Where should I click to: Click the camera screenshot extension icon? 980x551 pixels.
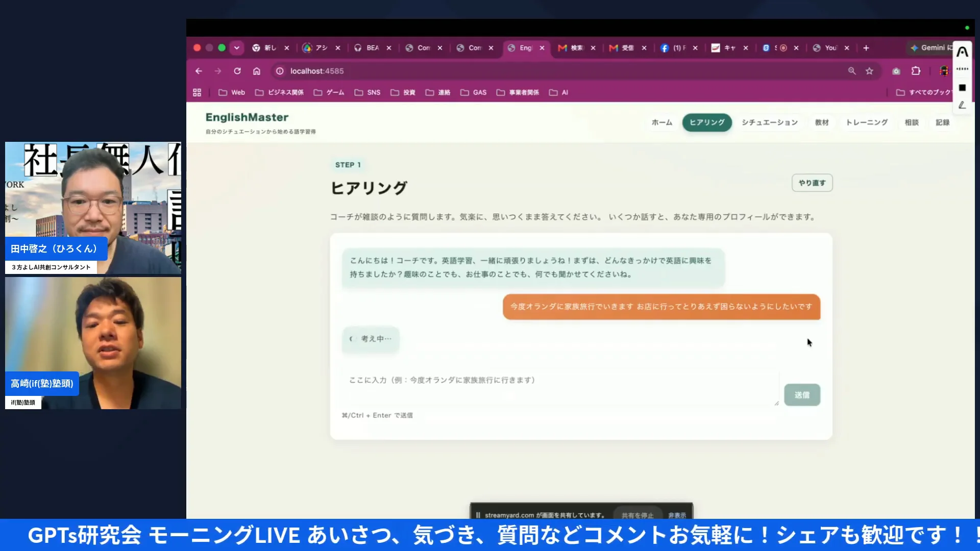pyautogui.click(x=896, y=71)
